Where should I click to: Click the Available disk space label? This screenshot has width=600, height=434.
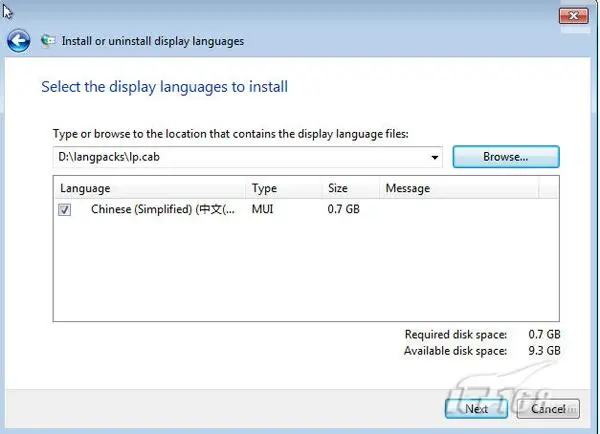[x=455, y=351]
